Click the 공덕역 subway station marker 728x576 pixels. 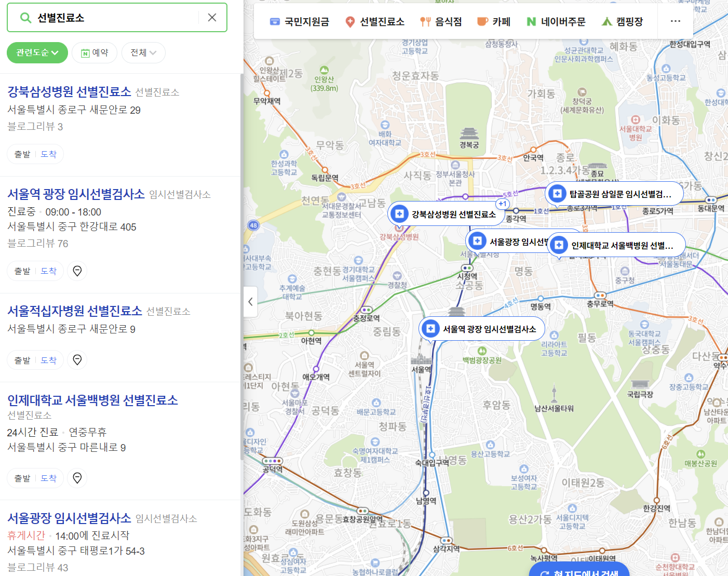[272, 461]
